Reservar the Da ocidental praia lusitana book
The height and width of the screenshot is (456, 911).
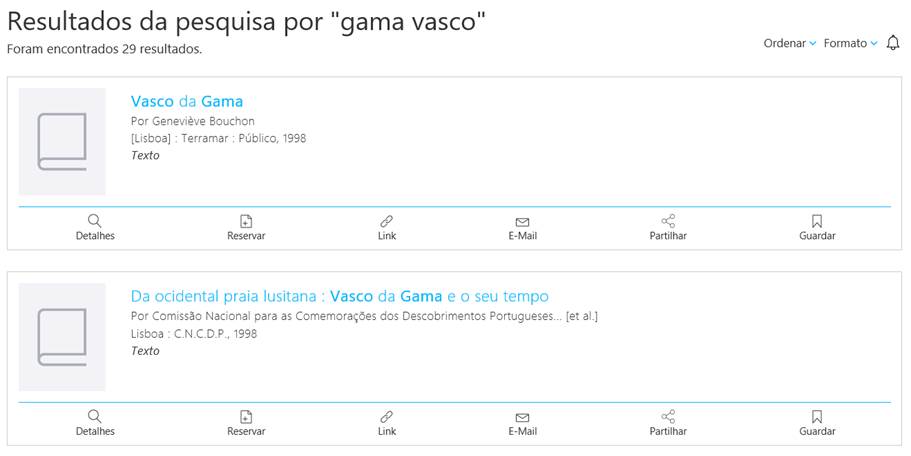point(246,423)
